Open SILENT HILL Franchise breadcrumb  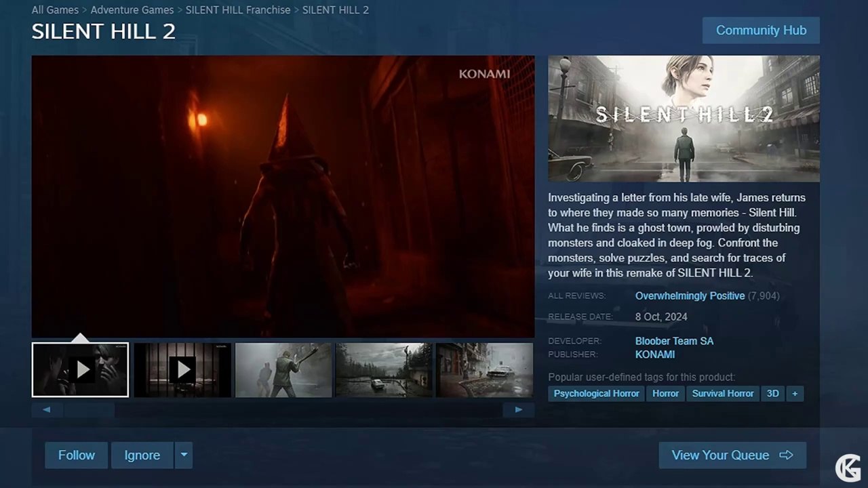[238, 10]
